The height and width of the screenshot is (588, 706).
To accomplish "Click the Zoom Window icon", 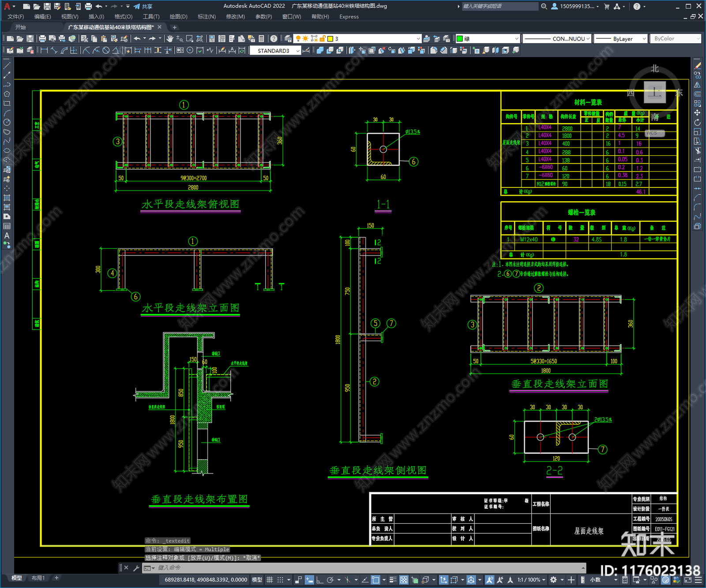I will [x=190, y=39].
